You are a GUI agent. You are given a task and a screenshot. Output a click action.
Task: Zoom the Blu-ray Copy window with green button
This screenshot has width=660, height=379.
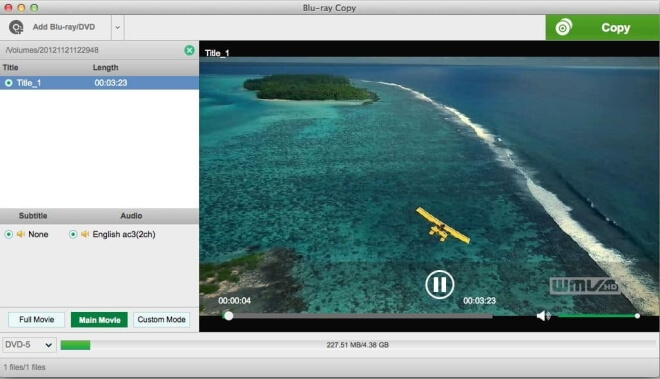pyautogui.click(x=34, y=8)
